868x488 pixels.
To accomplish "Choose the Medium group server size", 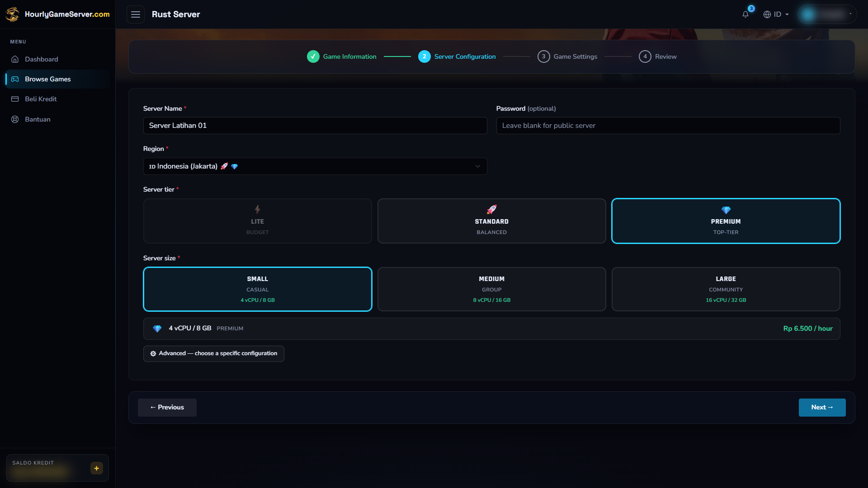I will click(x=491, y=289).
